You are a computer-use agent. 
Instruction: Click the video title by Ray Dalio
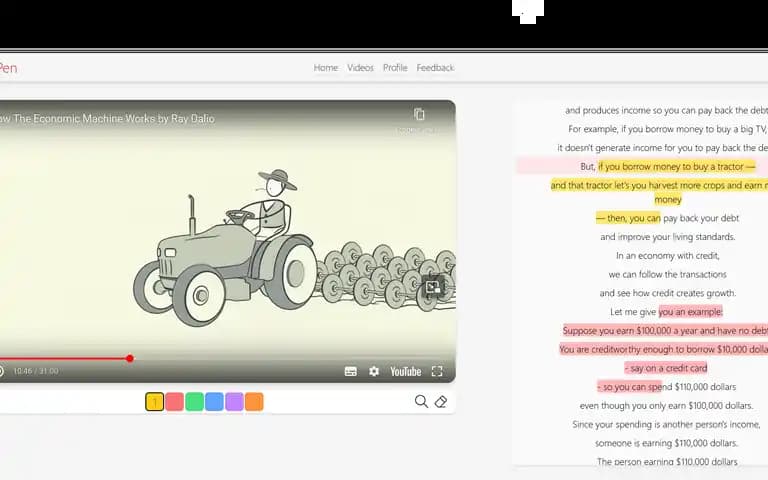pos(108,119)
